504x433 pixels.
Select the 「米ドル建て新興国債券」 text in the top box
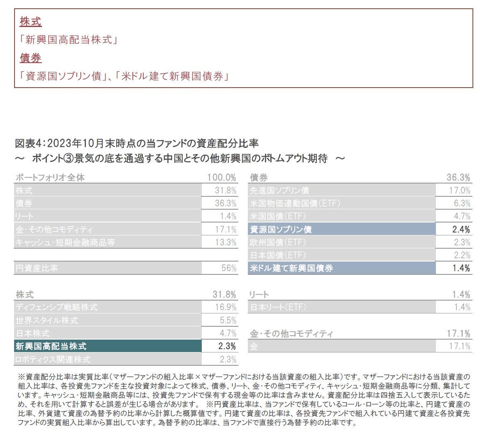pyautogui.click(x=172, y=76)
